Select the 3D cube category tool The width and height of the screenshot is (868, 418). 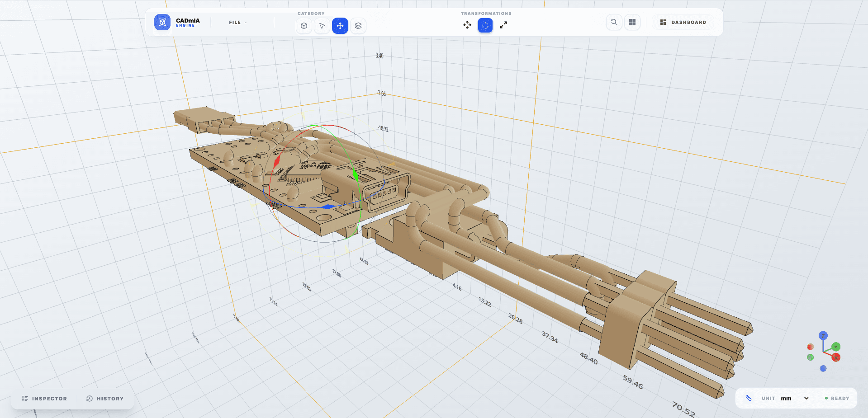click(x=304, y=26)
